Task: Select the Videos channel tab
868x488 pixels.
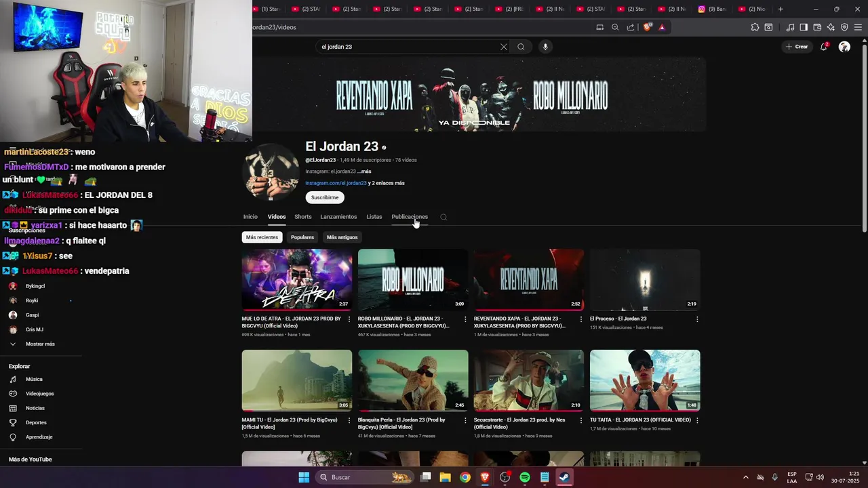Action: pos(277,217)
